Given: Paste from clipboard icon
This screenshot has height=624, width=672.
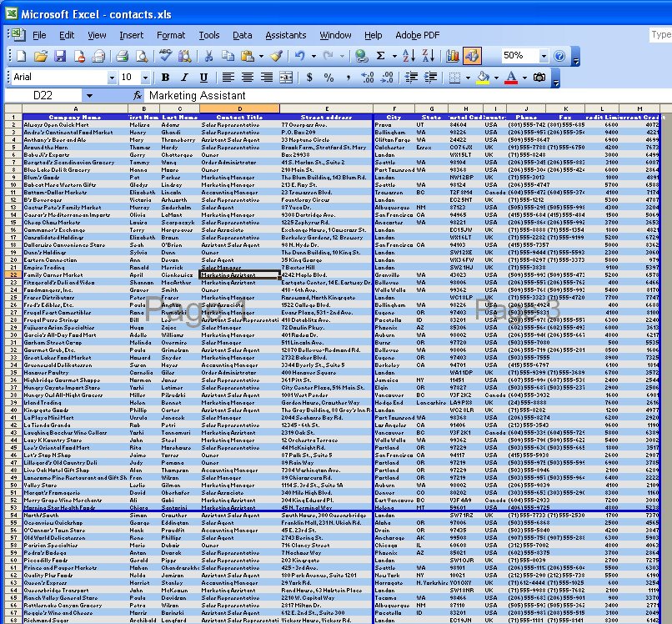Looking at the screenshot, I should [x=248, y=56].
